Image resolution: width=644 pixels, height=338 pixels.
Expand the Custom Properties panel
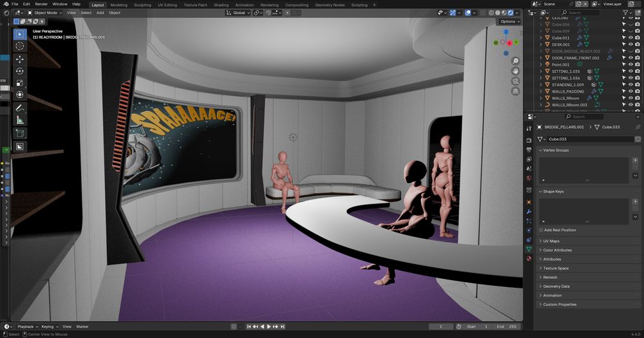point(589,305)
